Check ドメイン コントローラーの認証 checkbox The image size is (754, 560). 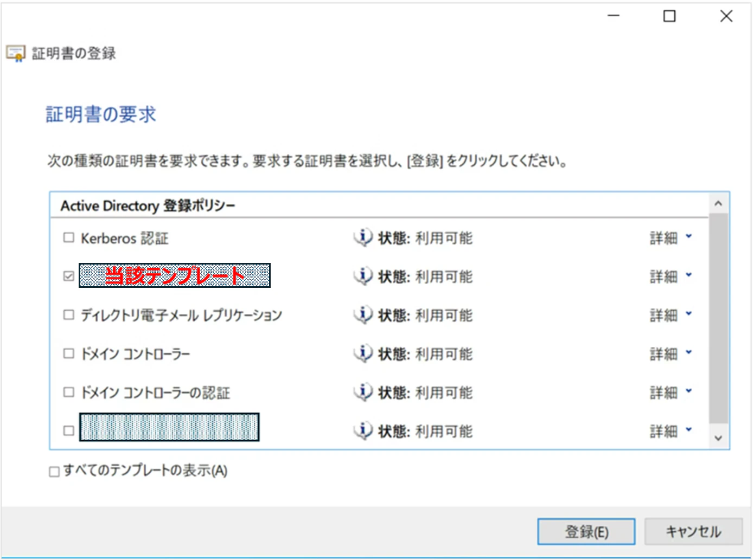(x=68, y=392)
